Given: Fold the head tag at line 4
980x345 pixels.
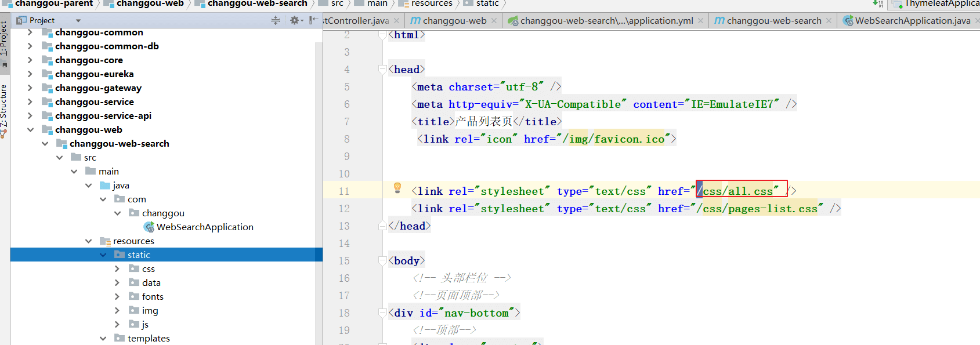Looking at the screenshot, I should point(382,70).
